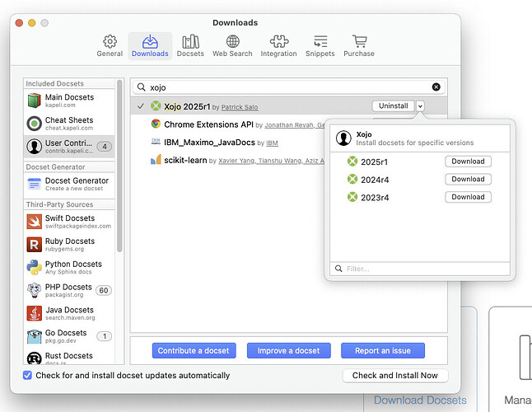The image size is (532, 412).
Task: Toggle automatic docset updates checkbox
Action: pos(27,376)
